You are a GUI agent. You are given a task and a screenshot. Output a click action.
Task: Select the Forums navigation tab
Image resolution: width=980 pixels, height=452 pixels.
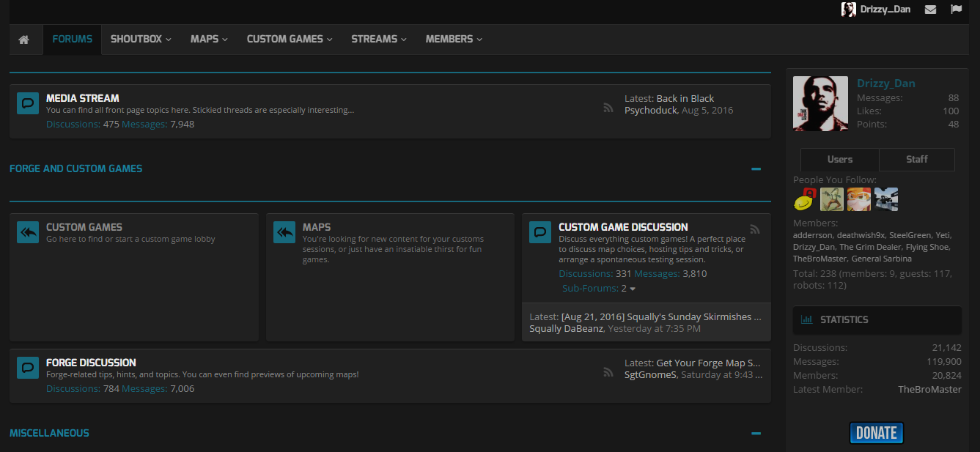point(72,40)
